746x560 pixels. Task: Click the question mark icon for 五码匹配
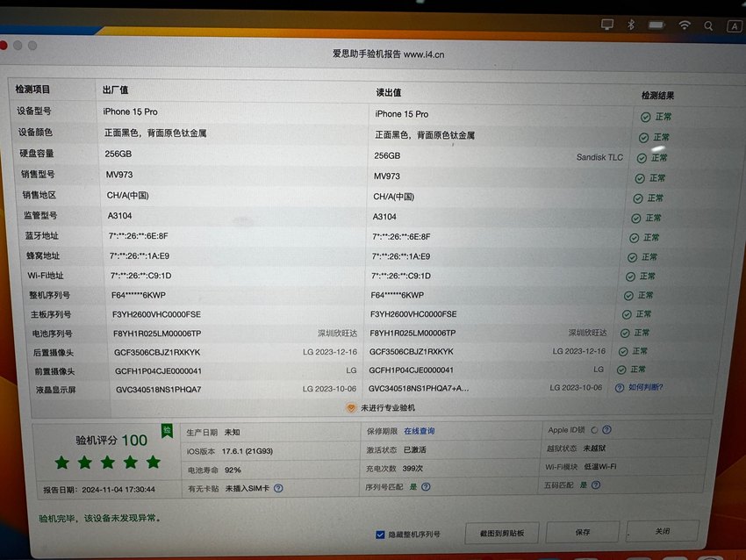point(596,485)
